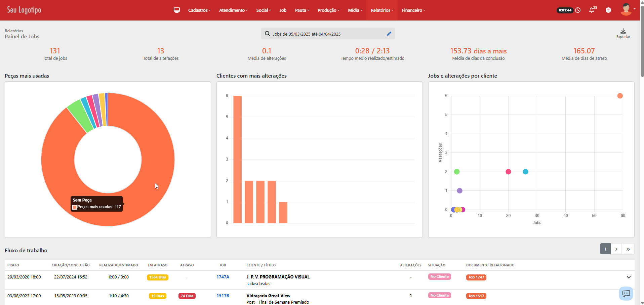644x305 pixels.
Task: Open the Financeiro dropdown menu
Action: [413, 10]
